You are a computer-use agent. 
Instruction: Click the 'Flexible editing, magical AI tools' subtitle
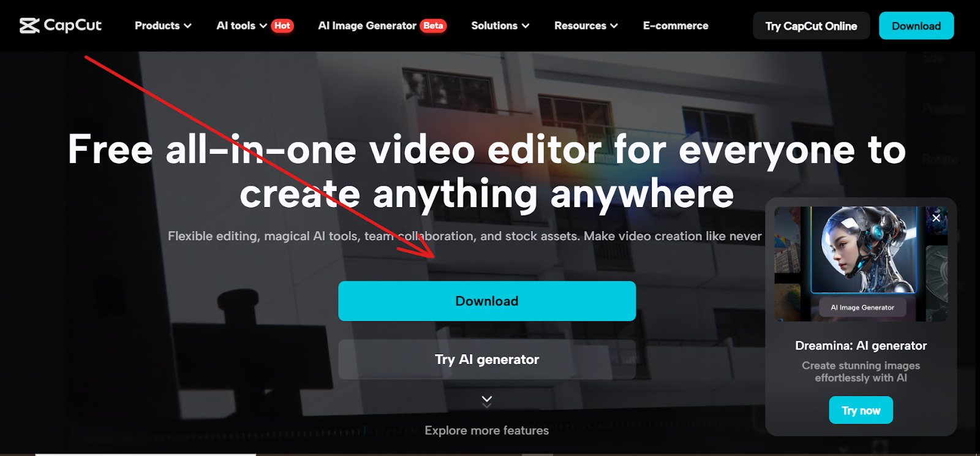(x=465, y=236)
